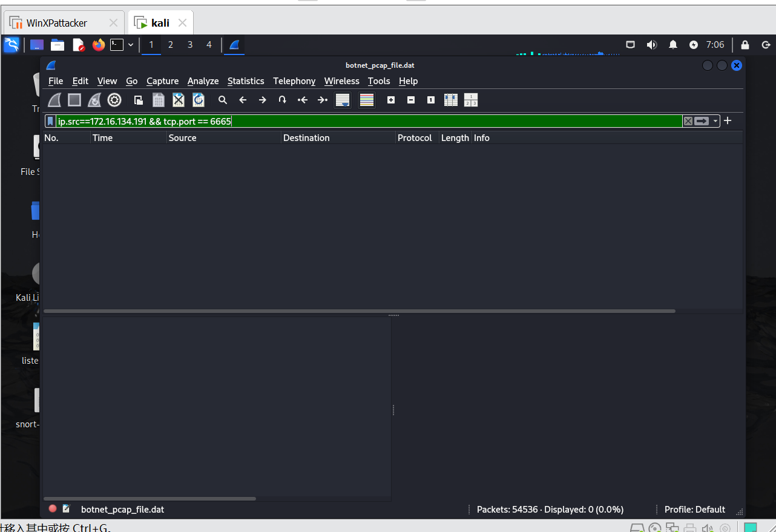
Task: Sort packets by the Info column
Action: pos(607,138)
